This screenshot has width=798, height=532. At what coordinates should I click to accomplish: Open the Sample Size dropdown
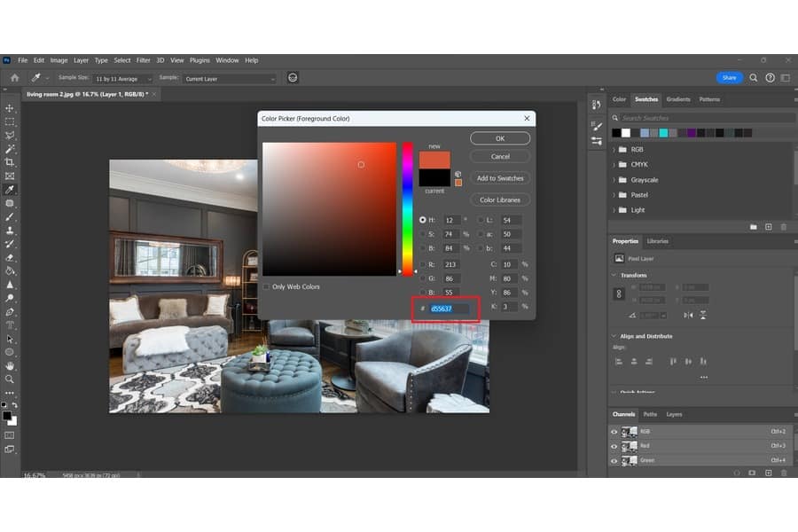tap(123, 79)
